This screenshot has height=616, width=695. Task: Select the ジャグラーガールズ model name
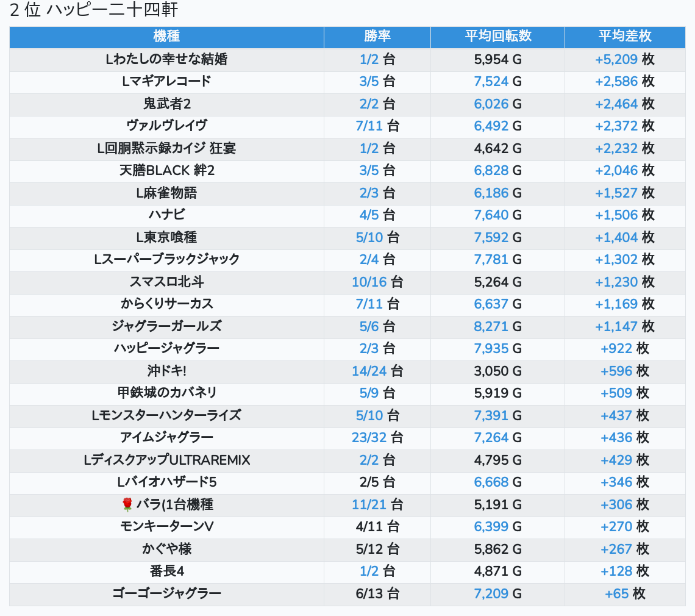click(x=166, y=326)
